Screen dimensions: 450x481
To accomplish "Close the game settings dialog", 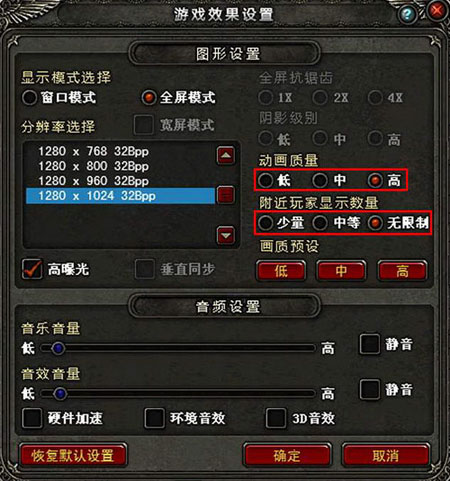I will (437, 11).
